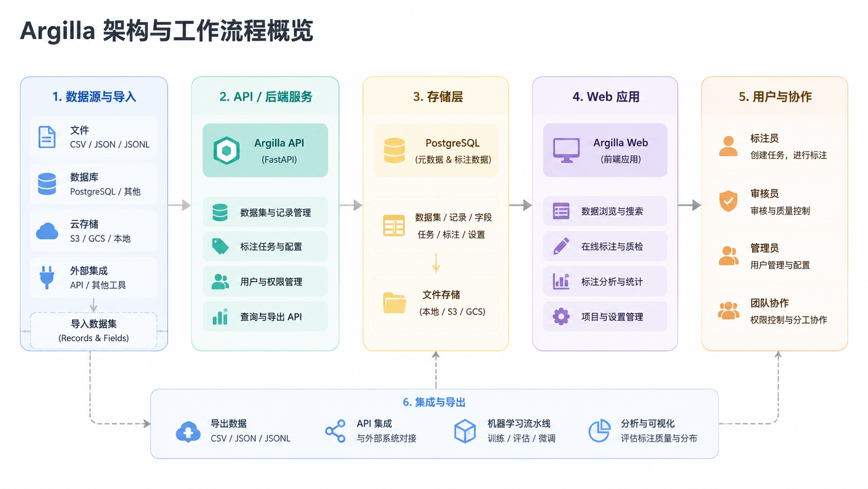The width and height of the screenshot is (868, 489).
Task: Click the 用户管理与配置 description
Action: tap(780, 265)
